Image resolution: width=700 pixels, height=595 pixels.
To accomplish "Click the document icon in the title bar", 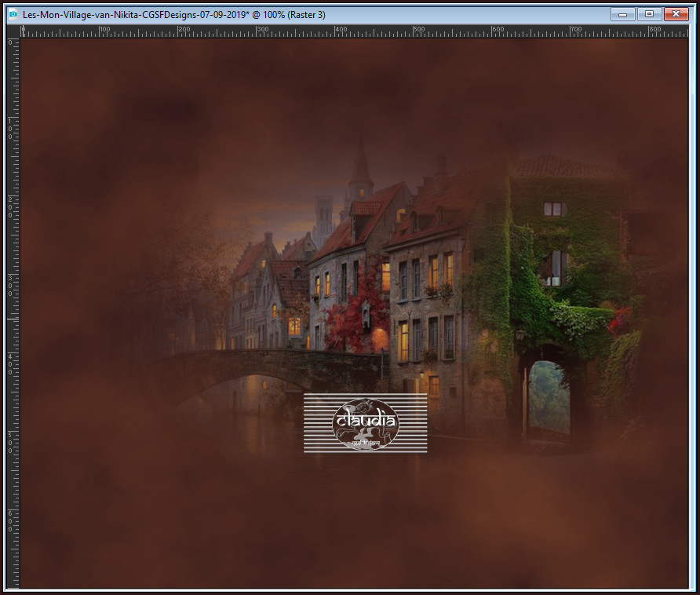I will point(13,14).
